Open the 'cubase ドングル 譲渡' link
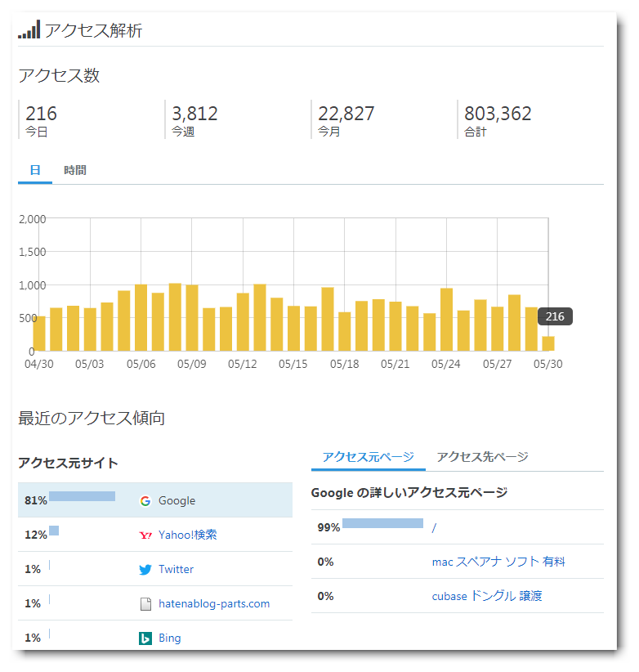The width and height of the screenshot is (639, 672). click(487, 596)
